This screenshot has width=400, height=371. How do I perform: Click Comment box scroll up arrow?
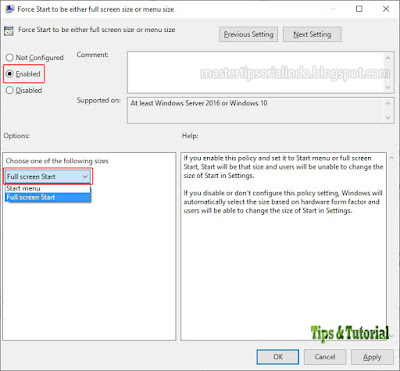pyautogui.click(x=388, y=58)
